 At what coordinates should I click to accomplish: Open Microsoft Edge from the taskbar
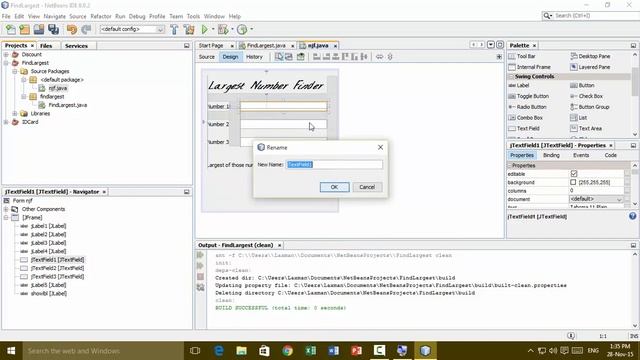point(219,351)
